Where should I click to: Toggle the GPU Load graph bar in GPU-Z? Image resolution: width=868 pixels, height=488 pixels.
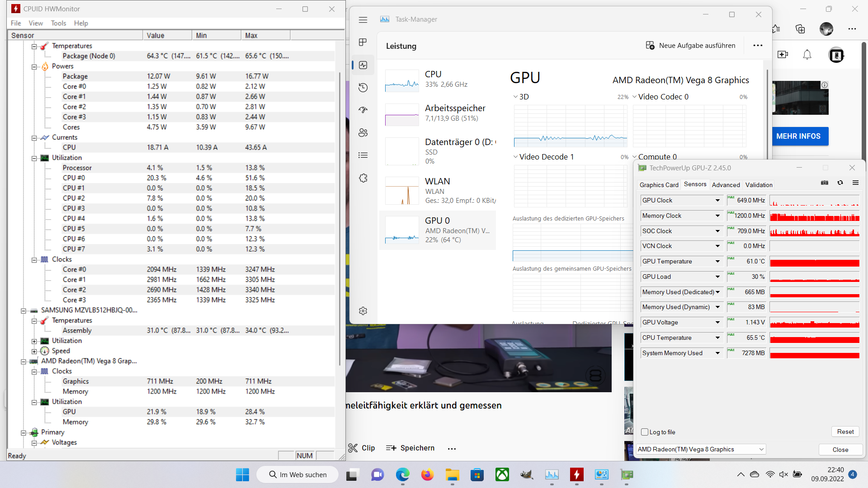pos(814,277)
